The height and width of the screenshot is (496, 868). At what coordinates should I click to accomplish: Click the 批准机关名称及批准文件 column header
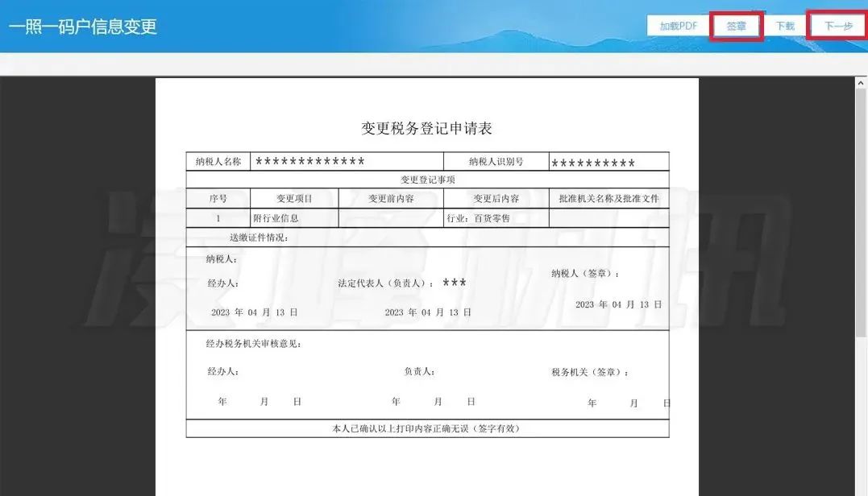(609, 199)
